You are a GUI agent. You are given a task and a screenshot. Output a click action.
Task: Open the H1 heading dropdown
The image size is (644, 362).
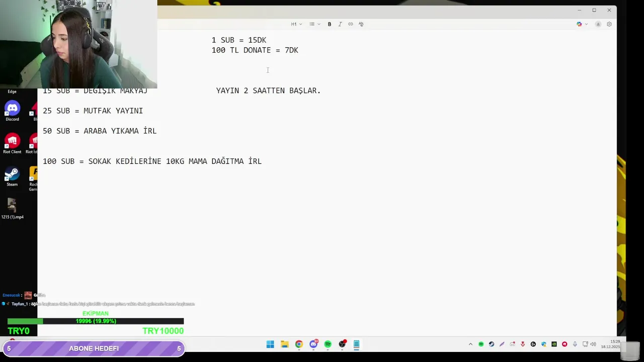[296, 24]
